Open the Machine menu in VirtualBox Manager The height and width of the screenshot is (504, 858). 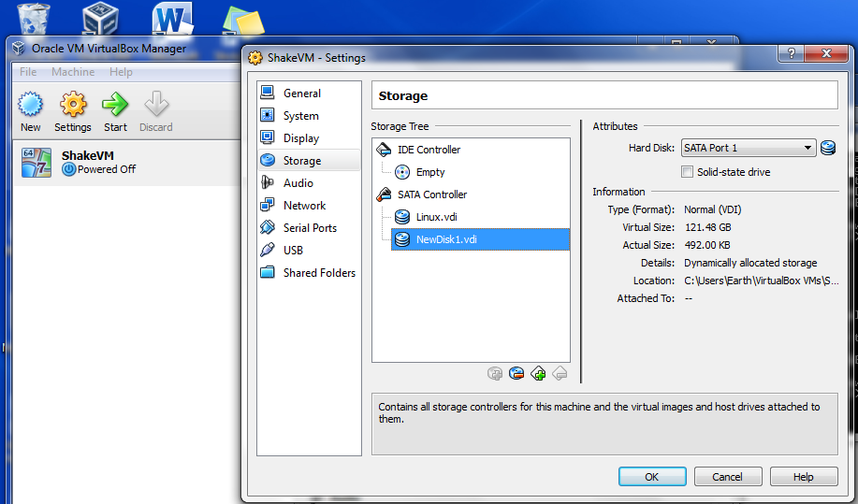tap(73, 72)
